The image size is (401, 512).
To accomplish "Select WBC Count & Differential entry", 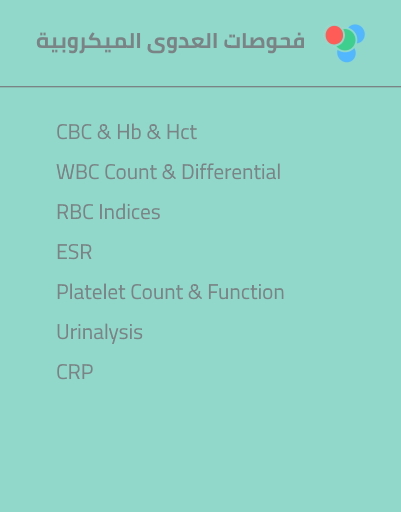I will [169, 172].
